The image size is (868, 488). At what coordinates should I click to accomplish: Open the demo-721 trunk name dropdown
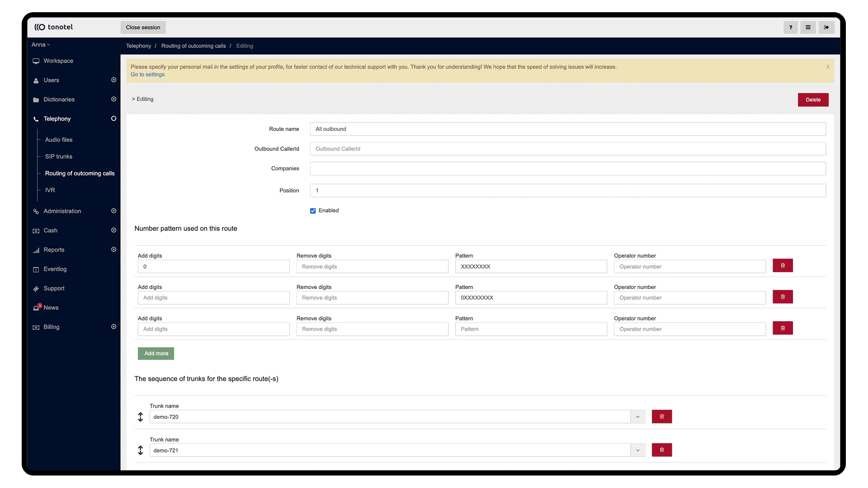pos(637,450)
